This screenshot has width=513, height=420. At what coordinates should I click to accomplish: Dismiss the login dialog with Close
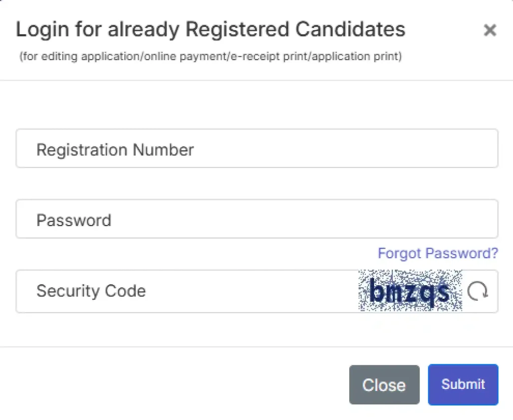point(384,384)
